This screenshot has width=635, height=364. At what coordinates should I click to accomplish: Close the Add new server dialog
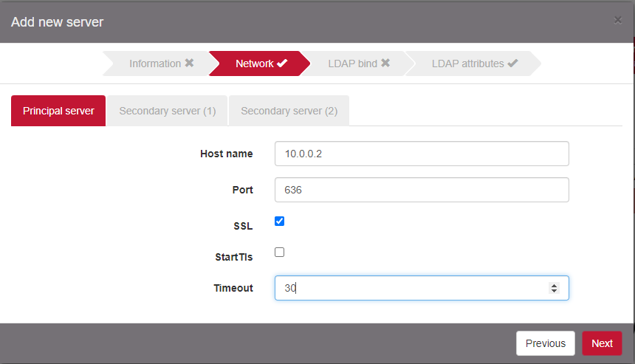(617, 21)
